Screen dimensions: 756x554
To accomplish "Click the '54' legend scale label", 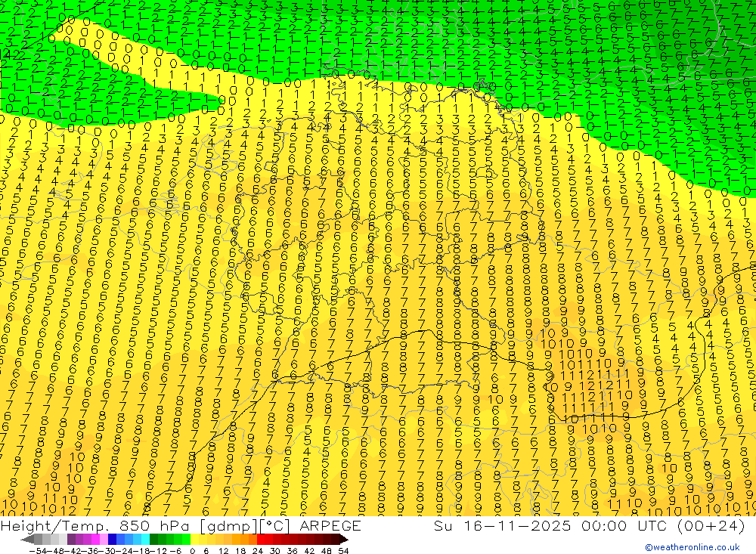I will point(343,551).
